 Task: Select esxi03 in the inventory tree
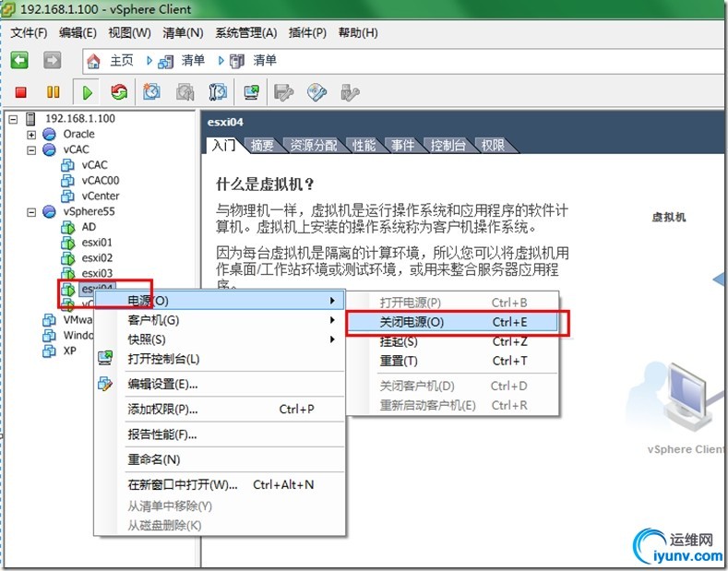(97, 273)
